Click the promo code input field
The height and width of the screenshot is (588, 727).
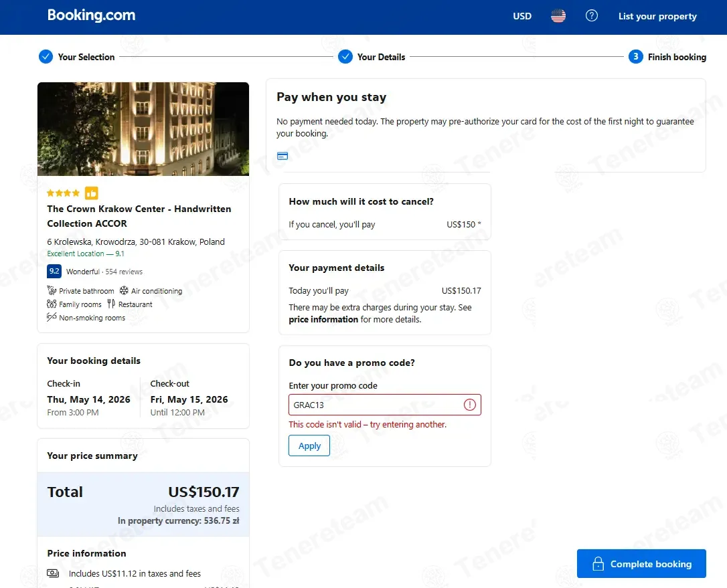pos(385,405)
